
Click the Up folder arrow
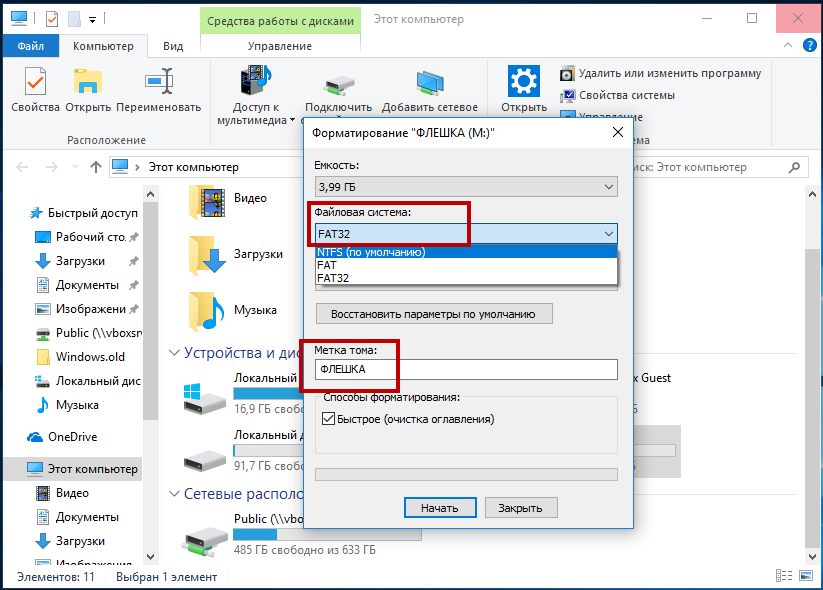click(96, 167)
